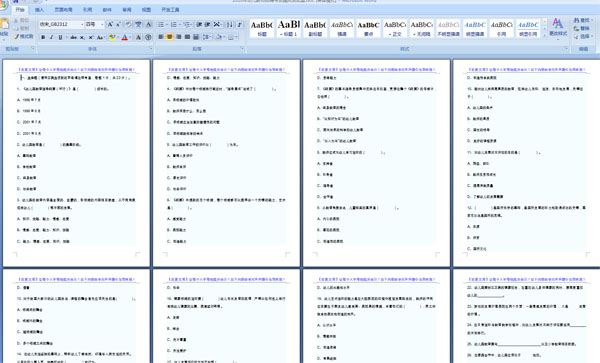Viewport: 600px width, 363px height.
Task: Click the Replace button in Editing
Action: [582, 28]
